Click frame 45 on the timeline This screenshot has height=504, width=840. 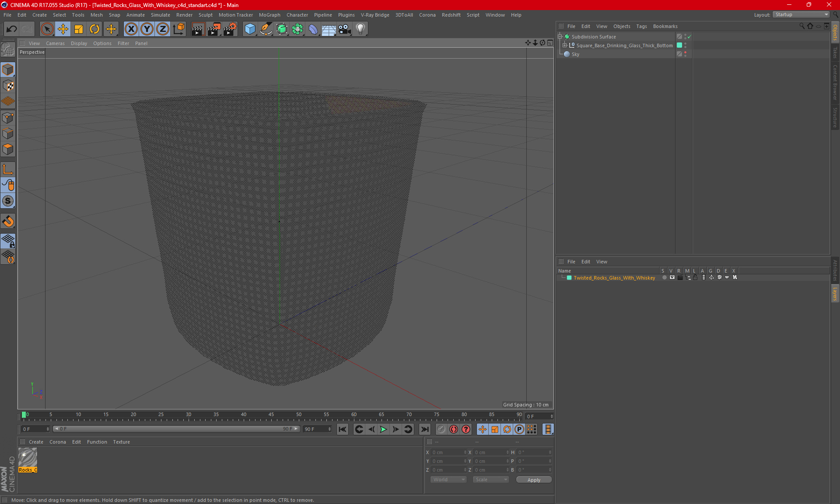tap(271, 415)
